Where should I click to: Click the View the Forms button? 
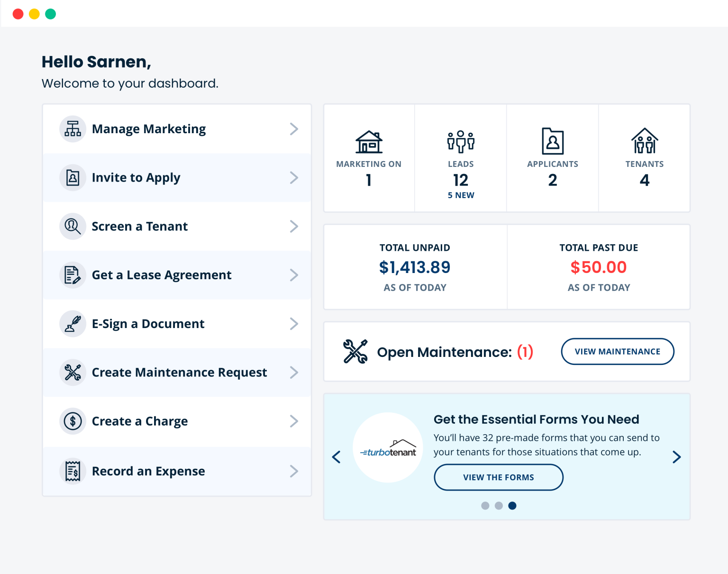[x=499, y=477]
